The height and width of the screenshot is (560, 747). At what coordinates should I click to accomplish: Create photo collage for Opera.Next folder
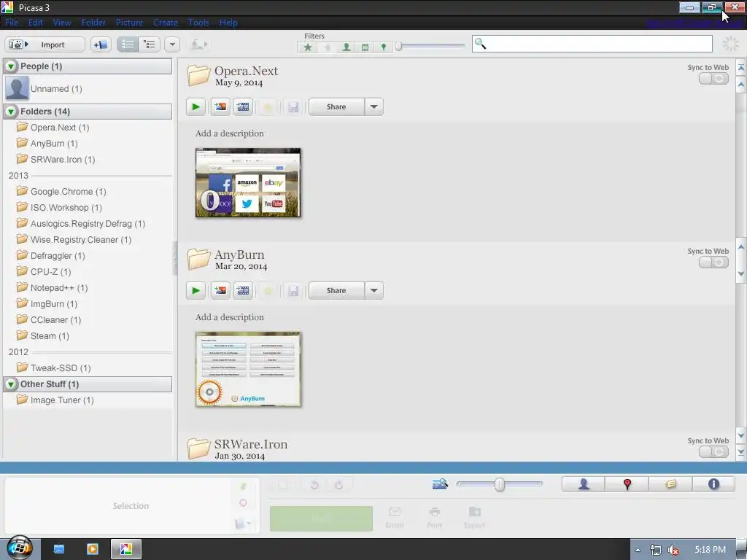coord(220,106)
